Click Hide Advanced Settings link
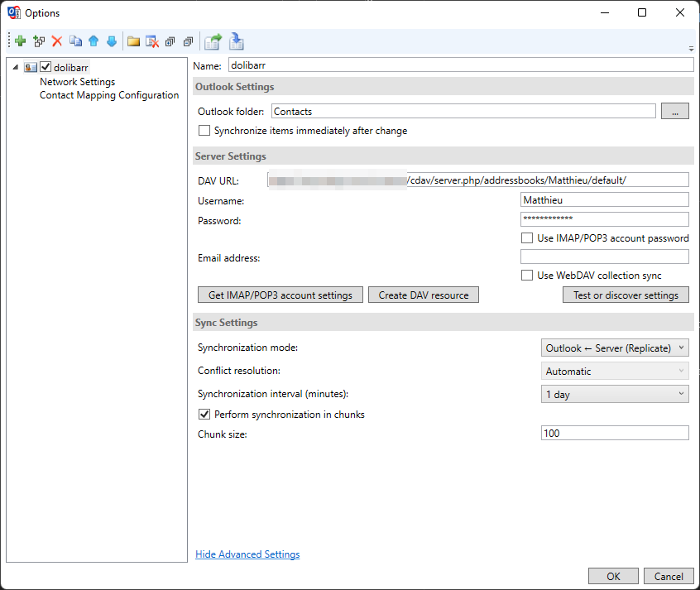Screen dimensions: 700x590 247,554
